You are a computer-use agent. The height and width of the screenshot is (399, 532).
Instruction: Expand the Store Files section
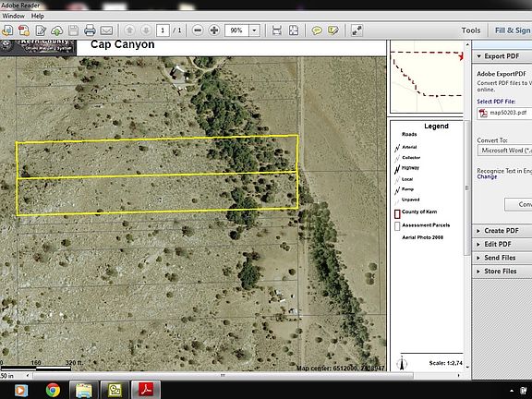[502, 272]
